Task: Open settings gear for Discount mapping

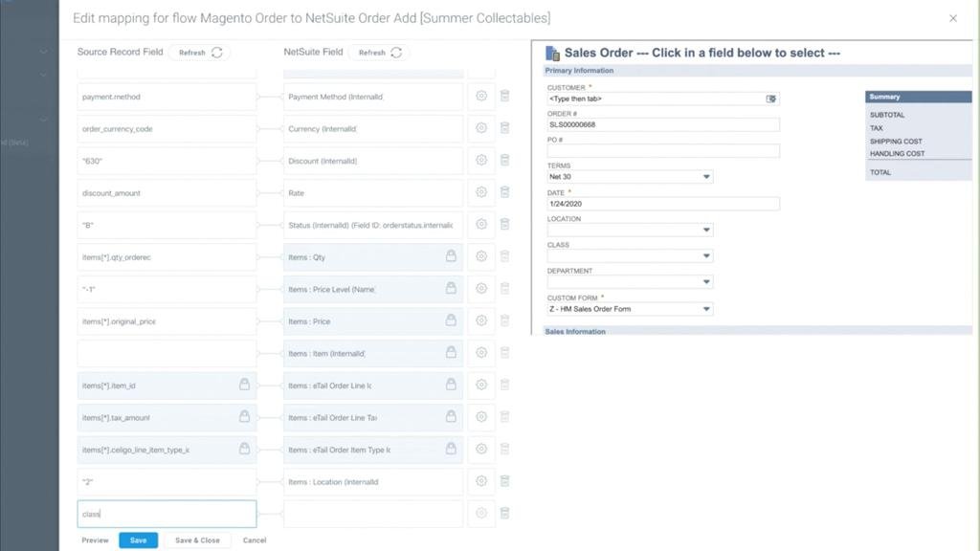Action: pyautogui.click(x=481, y=160)
